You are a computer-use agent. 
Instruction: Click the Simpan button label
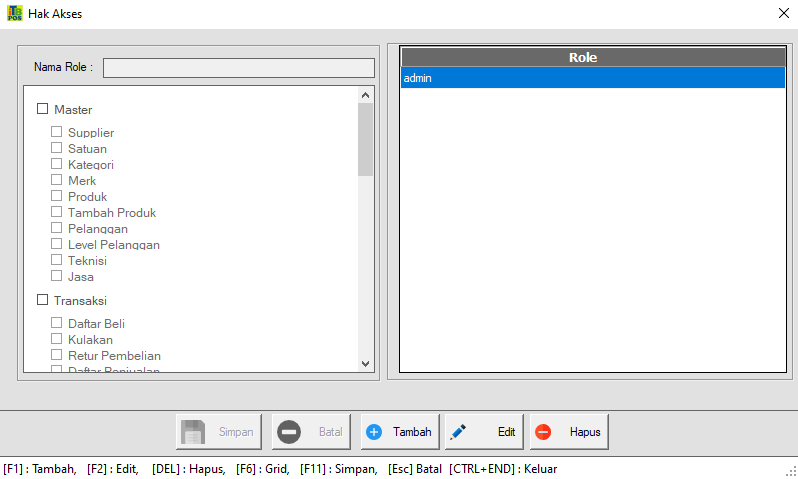click(x=236, y=432)
